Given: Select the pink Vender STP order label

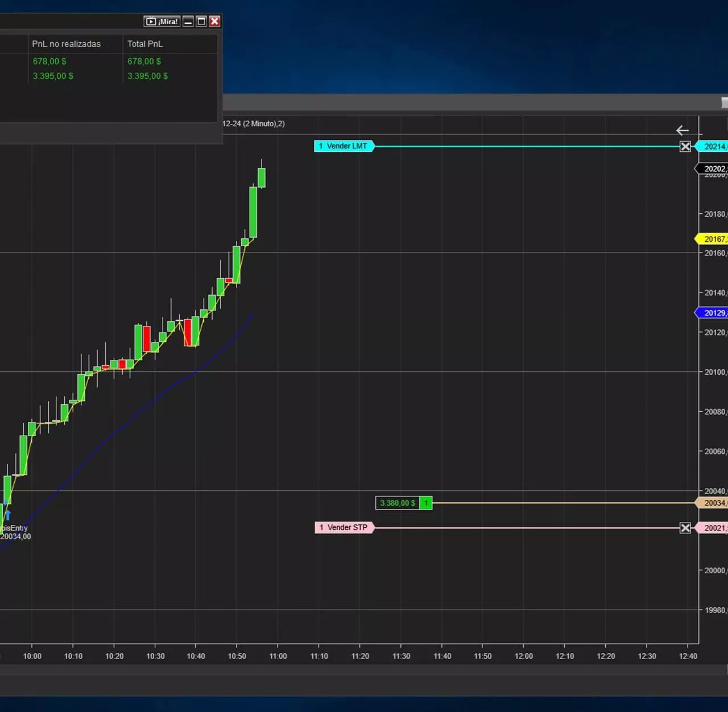Looking at the screenshot, I should click(344, 528).
